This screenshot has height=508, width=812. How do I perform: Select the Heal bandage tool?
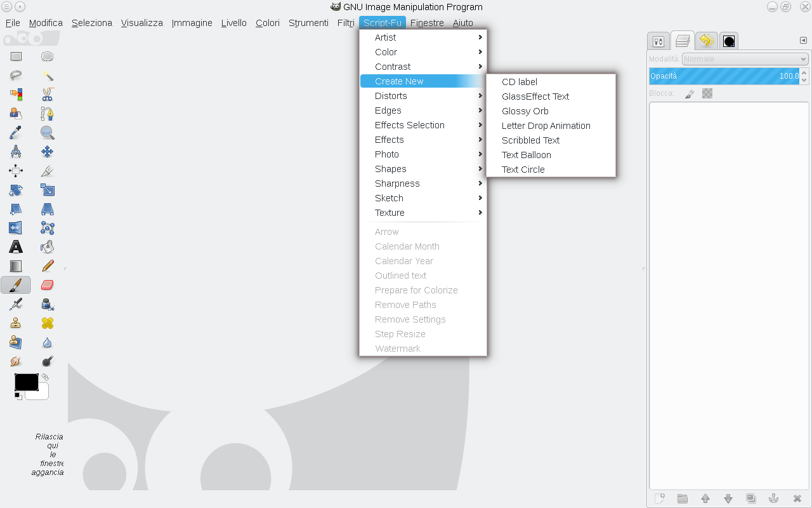point(47,323)
